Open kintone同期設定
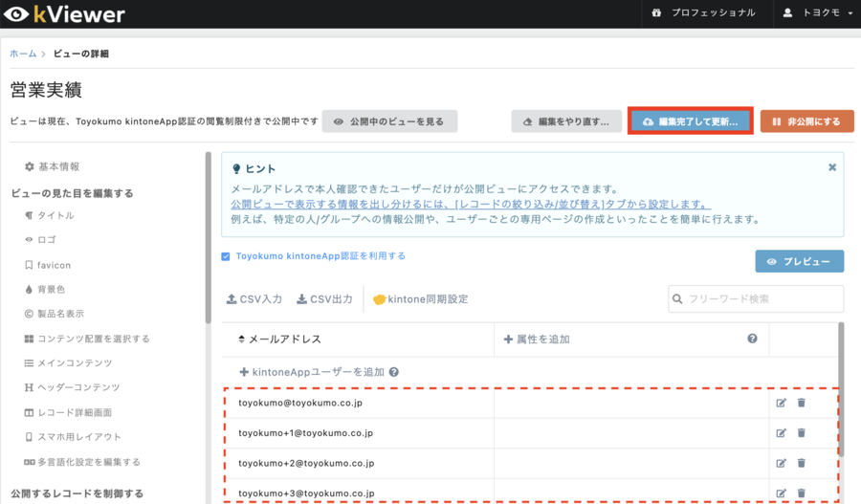The height and width of the screenshot is (504, 861). coord(421,299)
